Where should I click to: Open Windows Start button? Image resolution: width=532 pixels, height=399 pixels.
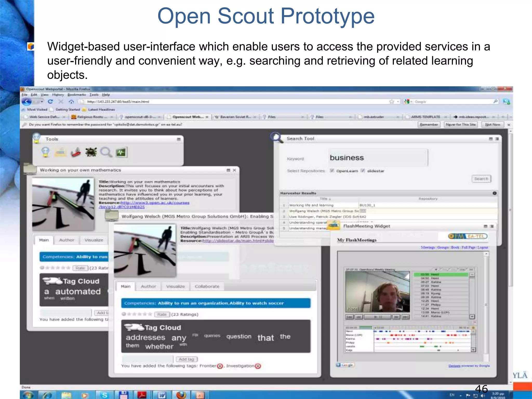click(x=28, y=395)
